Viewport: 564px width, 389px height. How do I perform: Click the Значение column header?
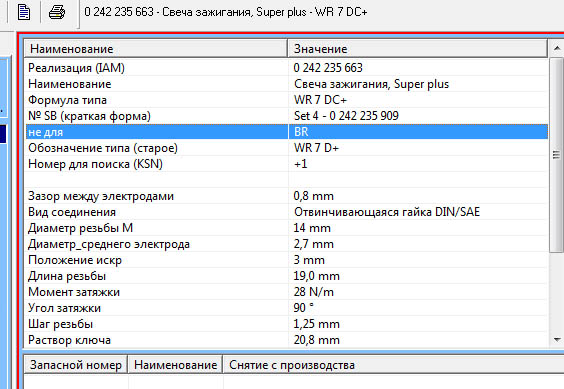point(418,49)
